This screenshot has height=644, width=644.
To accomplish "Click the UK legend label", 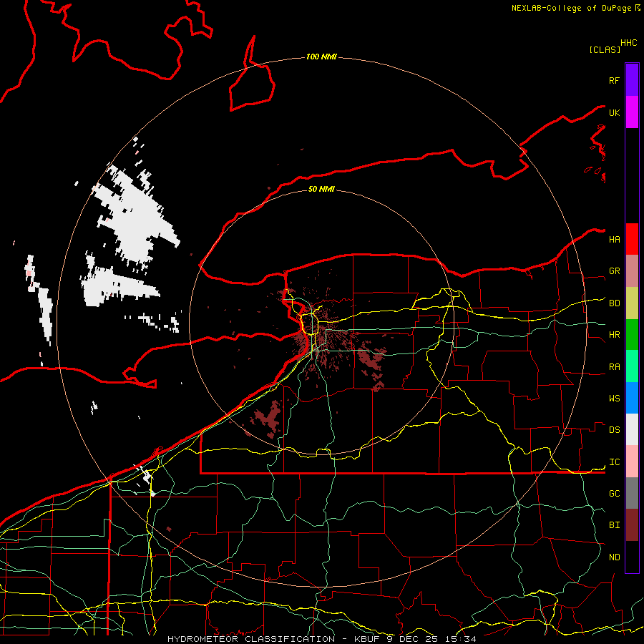I will coord(614,112).
